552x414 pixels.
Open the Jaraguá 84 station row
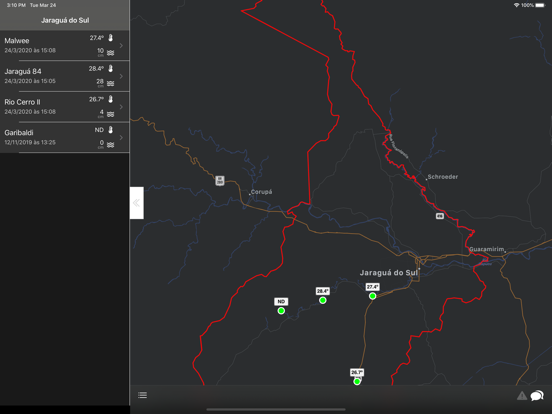coord(65,76)
